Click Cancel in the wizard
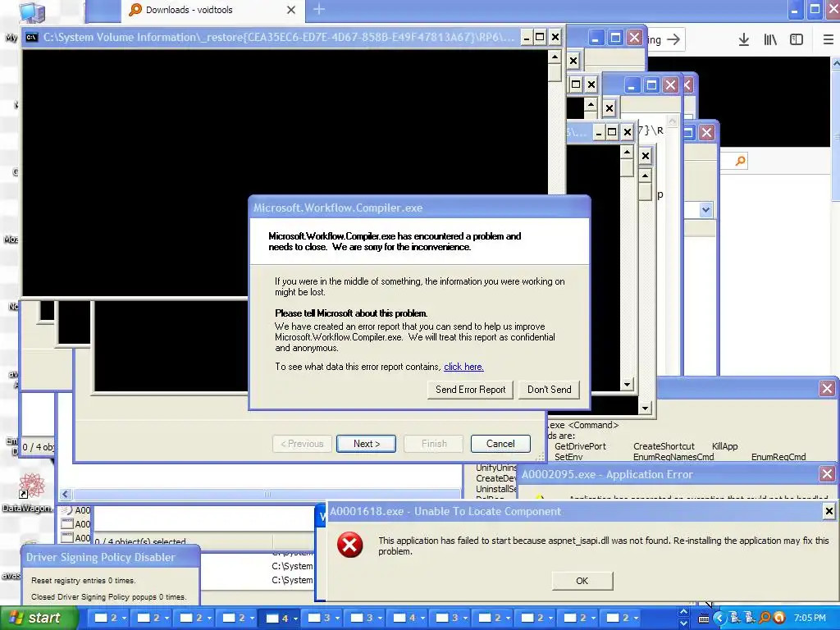The image size is (840, 630). pos(500,444)
